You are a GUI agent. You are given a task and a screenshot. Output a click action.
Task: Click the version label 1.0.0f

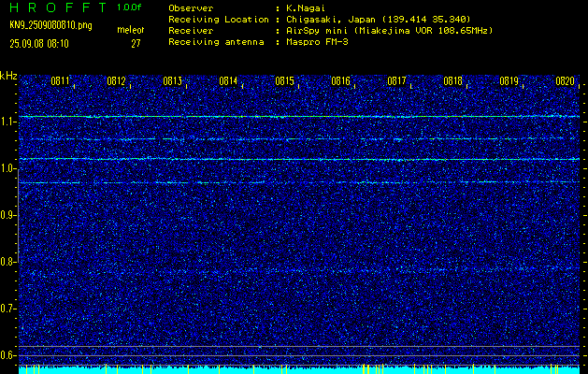pos(129,7)
